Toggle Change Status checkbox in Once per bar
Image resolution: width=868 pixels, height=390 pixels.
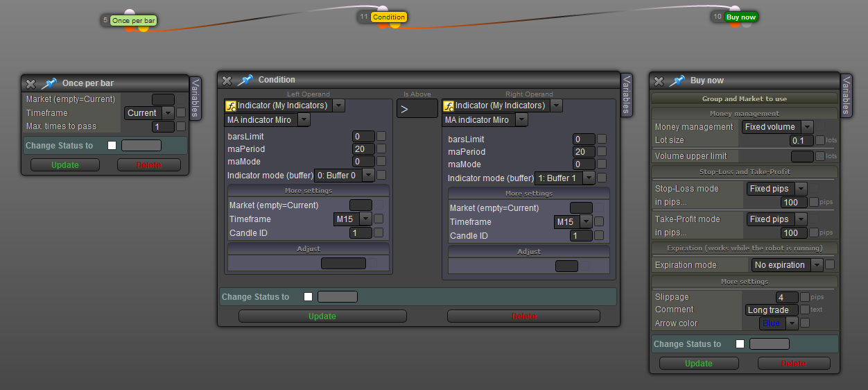(x=112, y=146)
